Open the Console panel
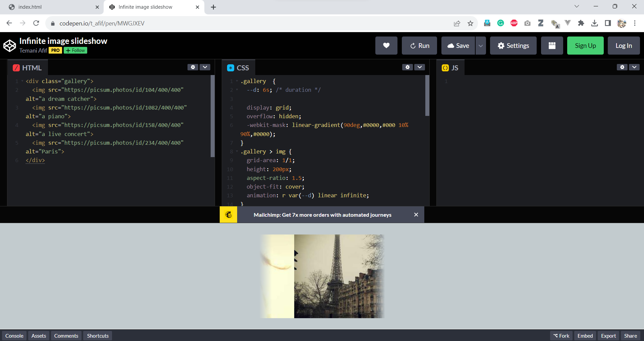 coord(14,336)
